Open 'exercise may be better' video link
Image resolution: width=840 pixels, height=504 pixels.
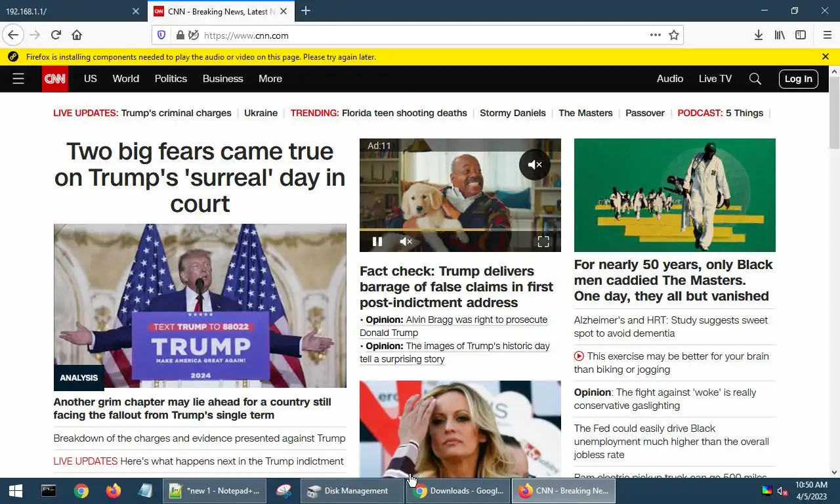(x=671, y=363)
